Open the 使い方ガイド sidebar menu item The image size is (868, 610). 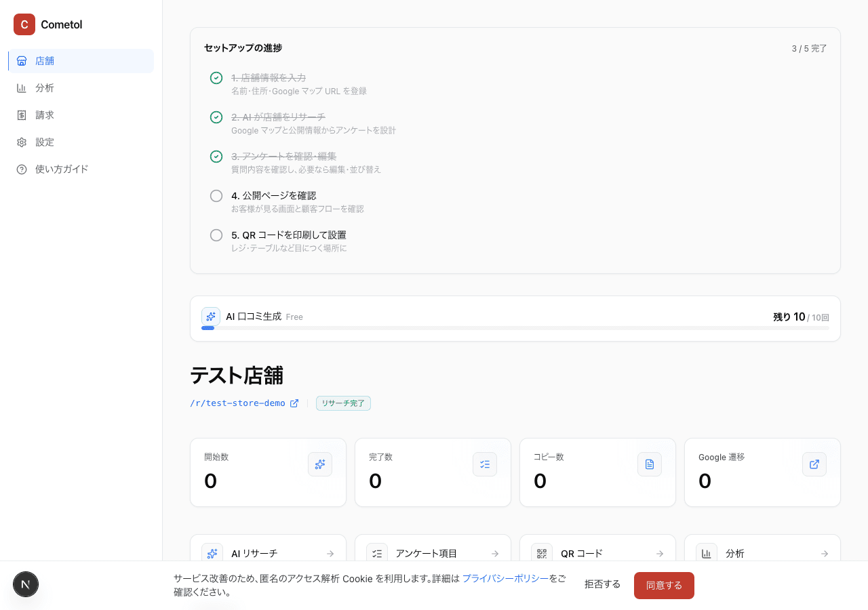pyautogui.click(x=81, y=169)
